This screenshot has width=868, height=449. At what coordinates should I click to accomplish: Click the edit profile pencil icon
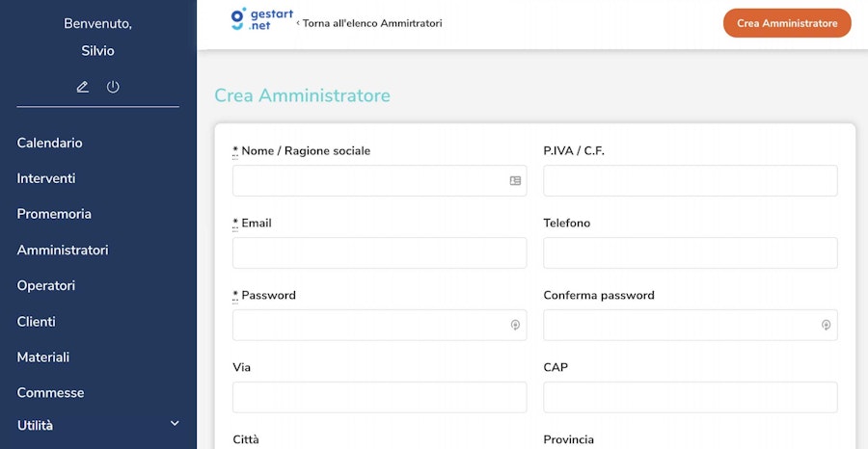[83, 87]
